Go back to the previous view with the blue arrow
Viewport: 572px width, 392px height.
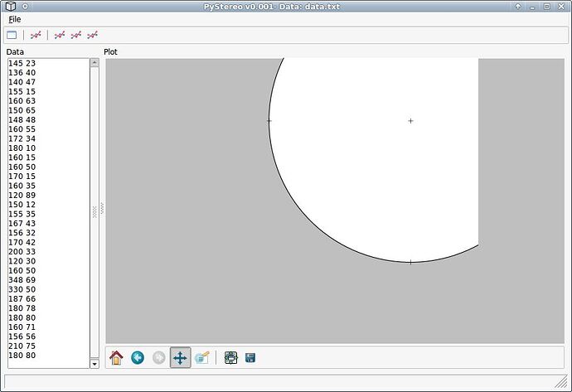coord(138,358)
